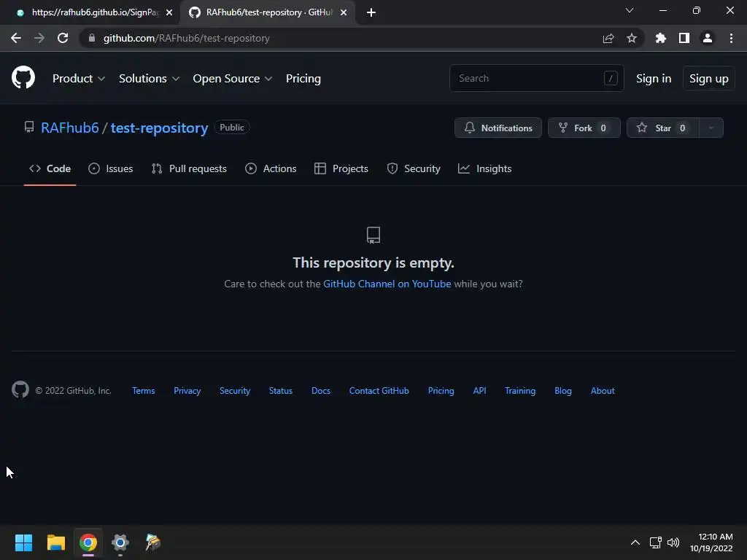Open the Chrome profile avatar icon
This screenshot has height=560, width=747.
[x=708, y=38]
